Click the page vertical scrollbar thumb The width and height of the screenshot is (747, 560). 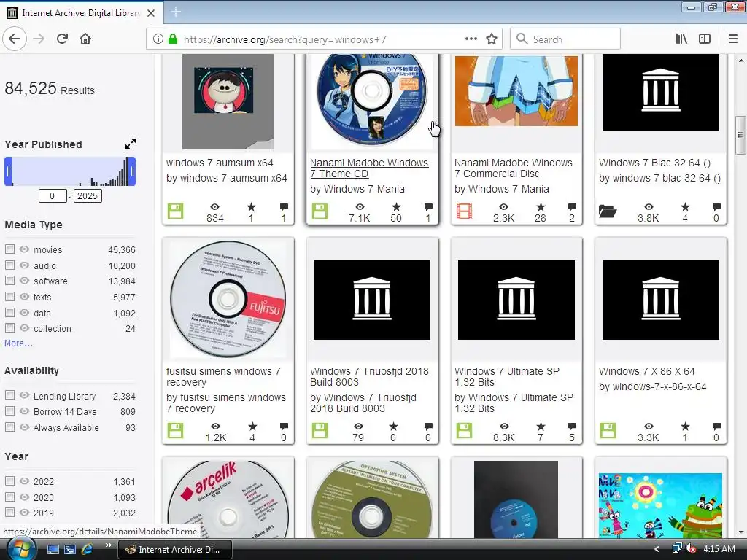(x=740, y=135)
